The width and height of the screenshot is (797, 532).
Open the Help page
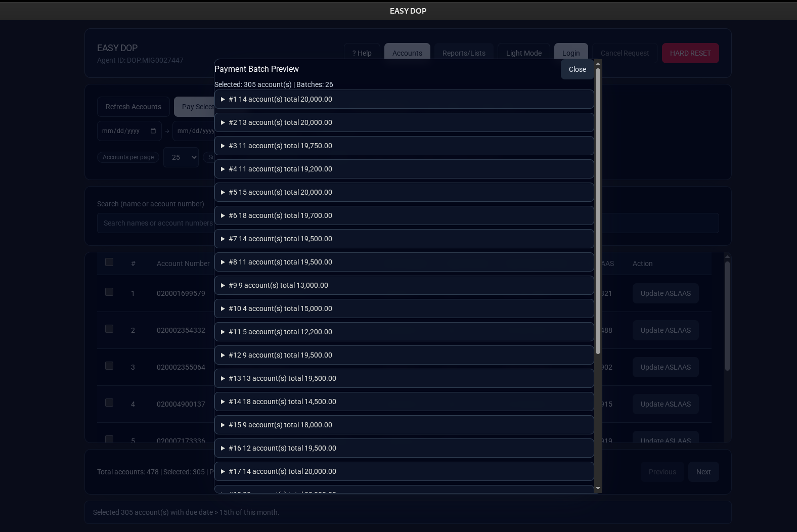pos(362,53)
